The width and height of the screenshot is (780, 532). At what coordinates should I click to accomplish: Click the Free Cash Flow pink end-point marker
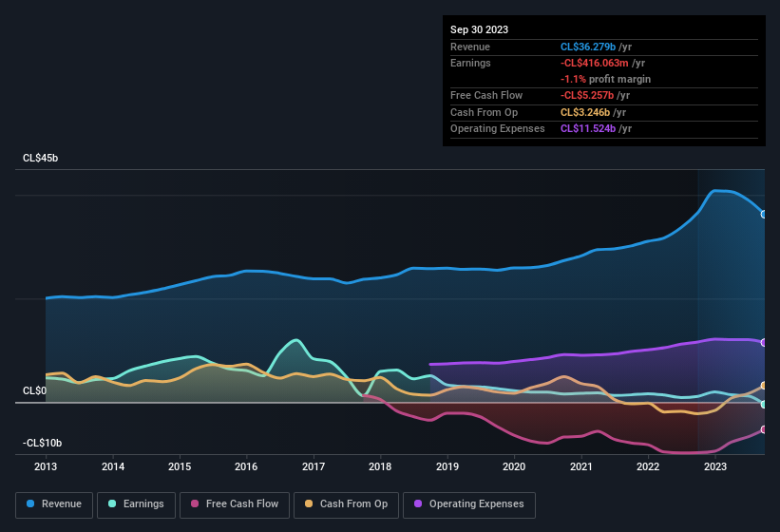(x=764, y=429)
